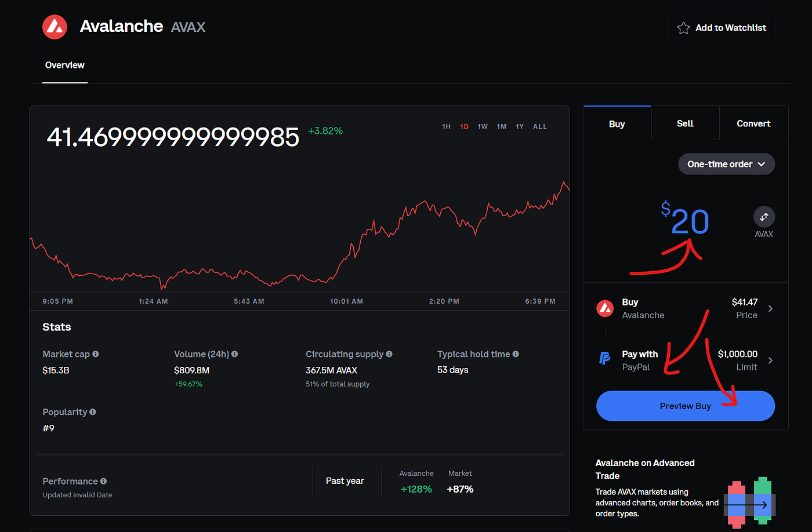Click the $15.3B market cap value
This screenshot has width=812, height=532.
point(56,370)
